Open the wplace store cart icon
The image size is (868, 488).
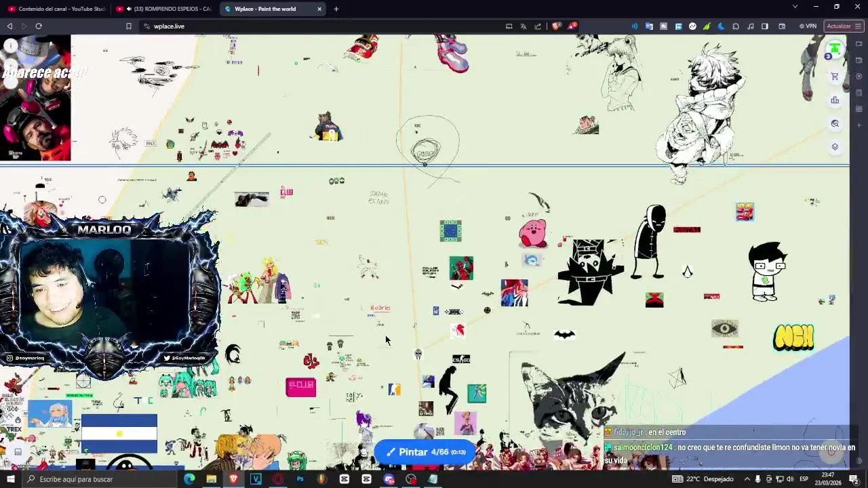(835, 77)
